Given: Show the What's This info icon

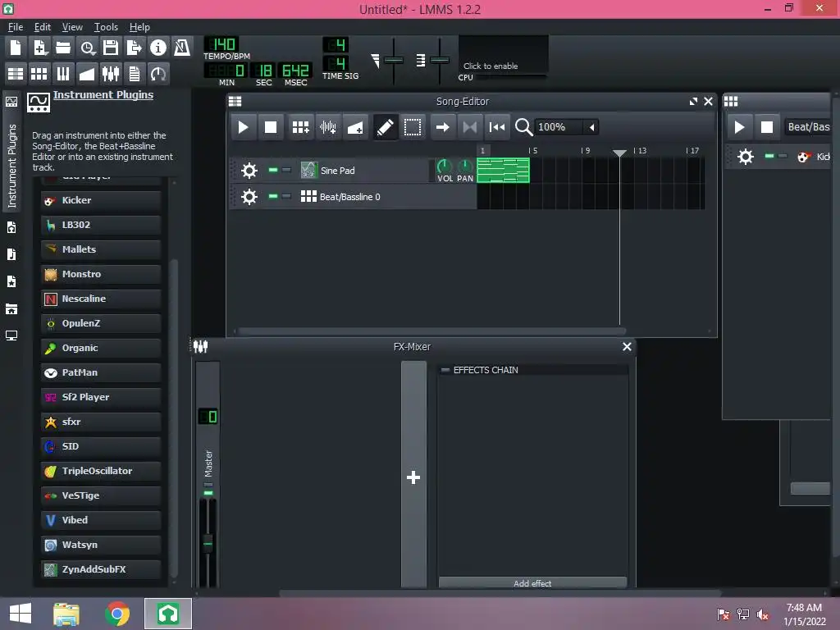Looking at the screenshot, I should coord(158,48).
